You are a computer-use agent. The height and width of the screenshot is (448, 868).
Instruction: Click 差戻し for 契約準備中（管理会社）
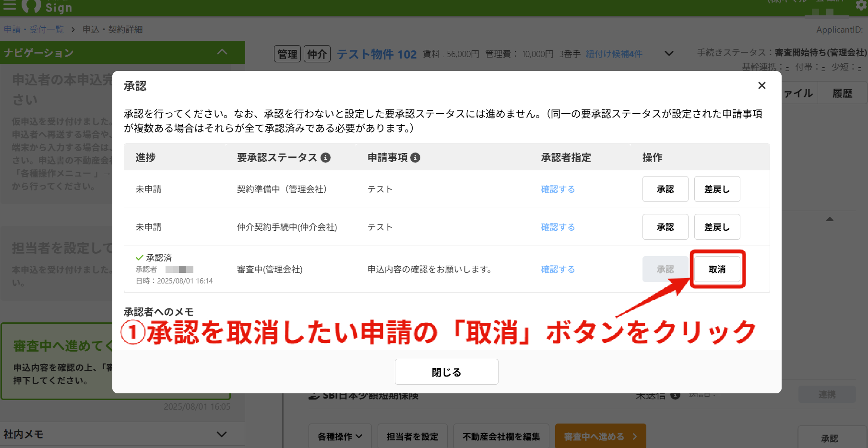point(717,189)
